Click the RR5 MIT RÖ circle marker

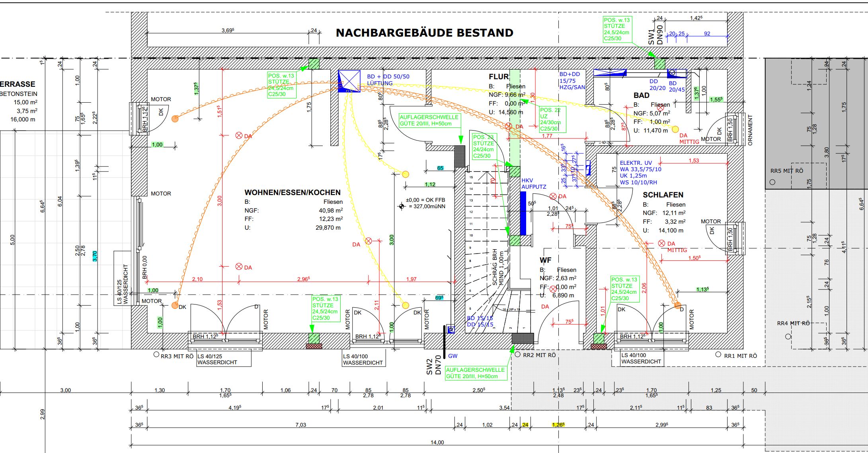(x=772, y=182)
